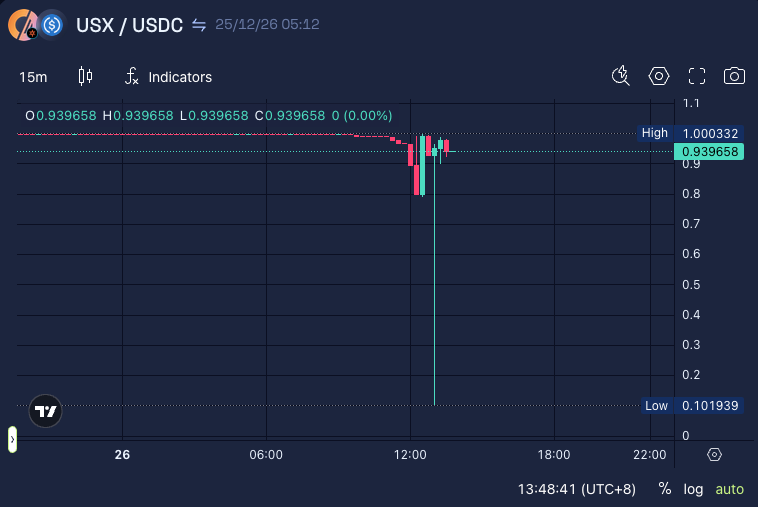Toggle auto scale mode
This screenshot has height=507, width=758.
pyautogui.click(x=729, y=489)
